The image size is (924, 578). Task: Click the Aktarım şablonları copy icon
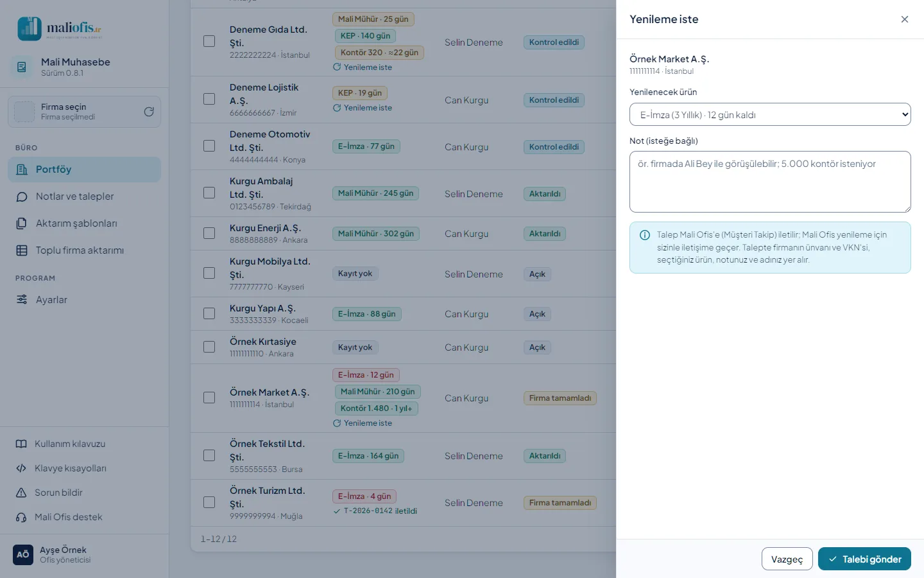(22, 223)
